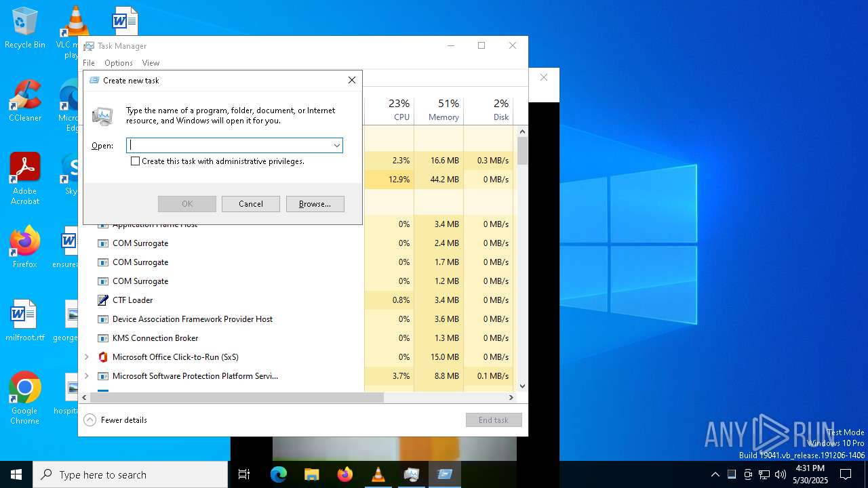
Task: Open the View menu in Task Manager
Action: click(151, 63)
